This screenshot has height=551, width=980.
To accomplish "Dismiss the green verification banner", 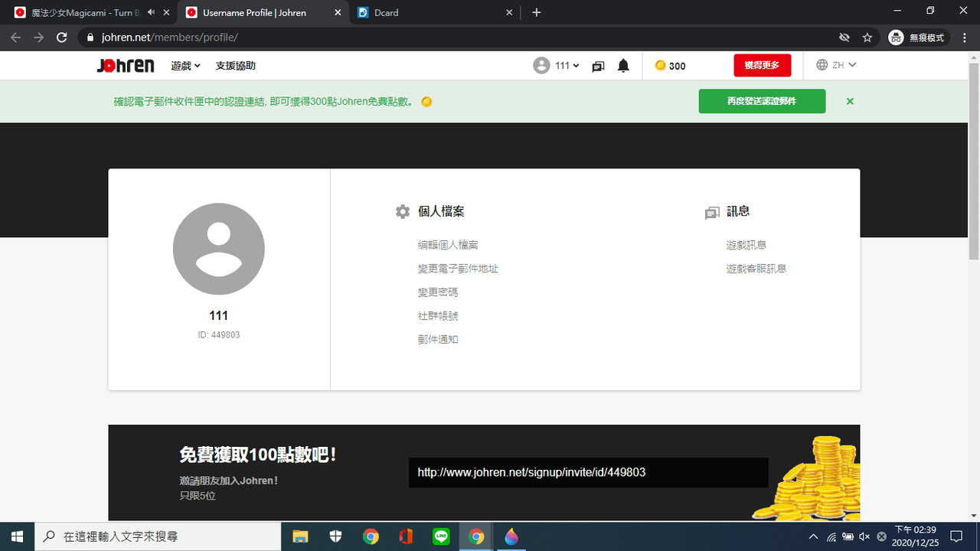I will pos(850,101).
